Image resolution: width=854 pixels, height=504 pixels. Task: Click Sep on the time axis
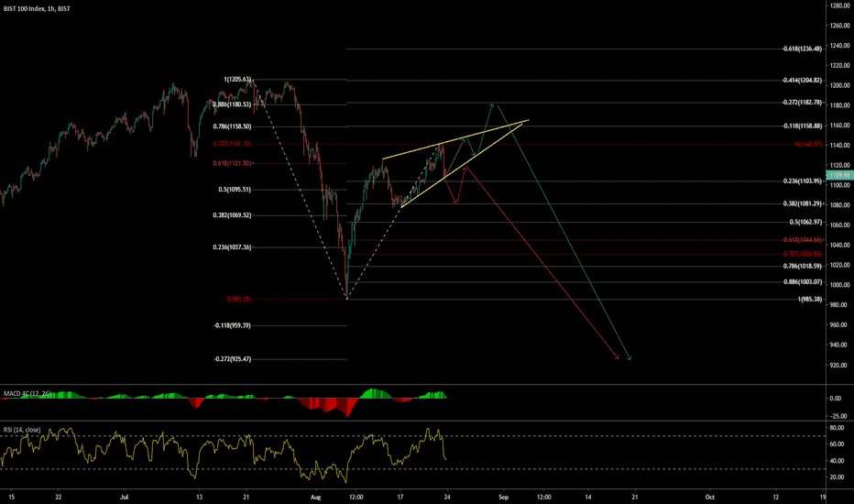tap(503, 497)
